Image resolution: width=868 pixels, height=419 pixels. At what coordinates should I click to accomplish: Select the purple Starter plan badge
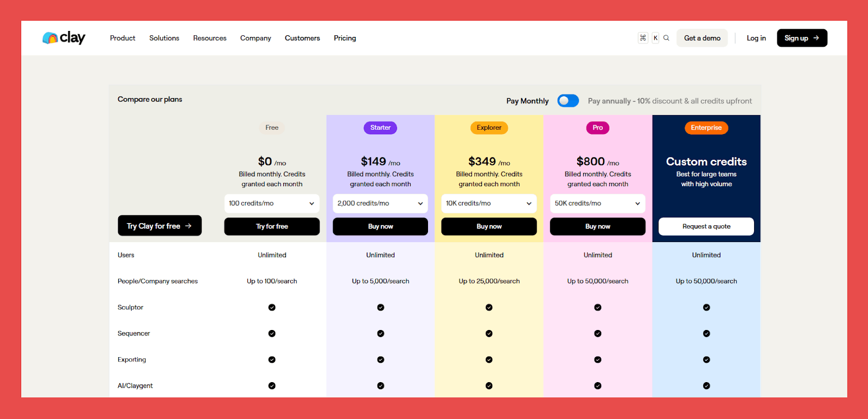pos(380,128)
